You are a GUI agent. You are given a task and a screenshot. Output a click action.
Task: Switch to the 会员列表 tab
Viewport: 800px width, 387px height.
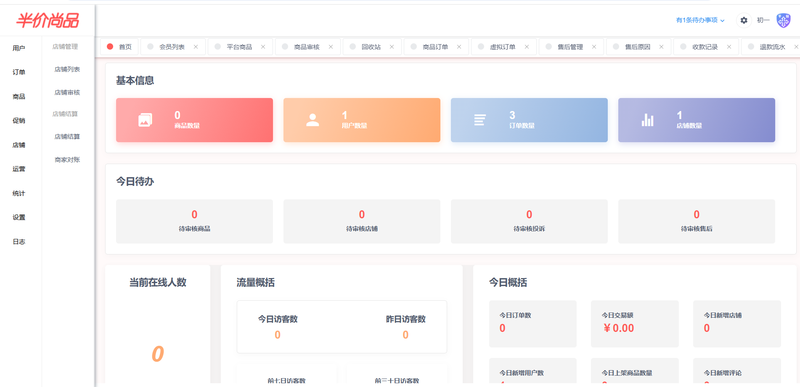pos(172,47)
